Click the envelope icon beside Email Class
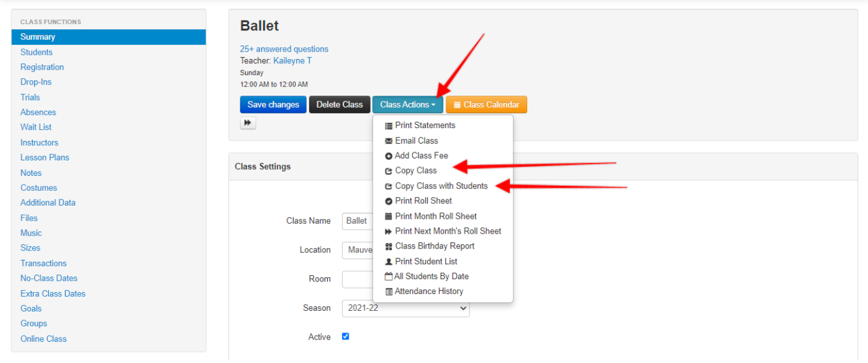 coord(389,141)
